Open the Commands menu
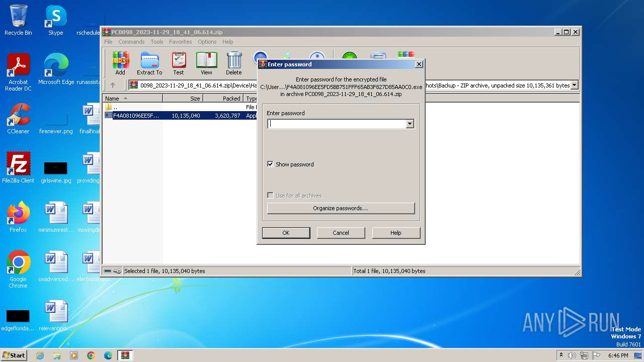644x362 pixels. click(131, 42)
